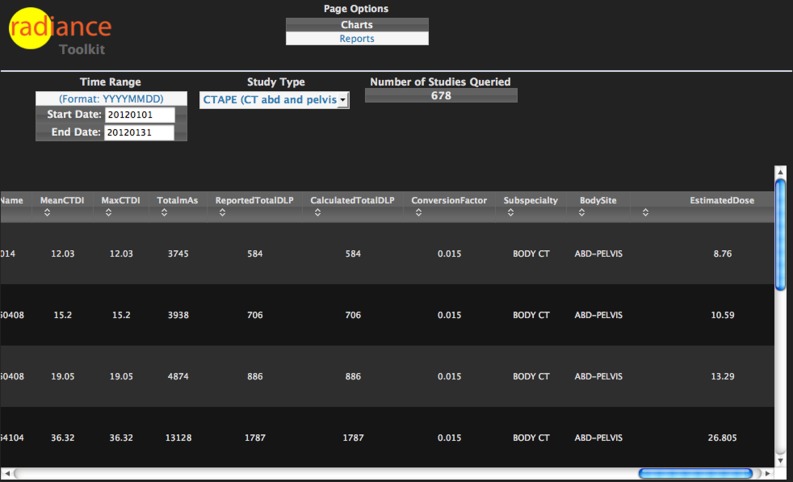Click the MaxCTDI column sort arrows
This screenshot has width=793, height=482.
(x=104, y=213)
